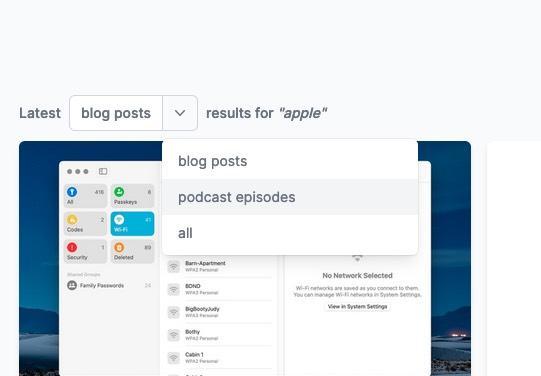Click the 'blog posts' combo box field
541x376 pixels.
(x=116, y=113)
